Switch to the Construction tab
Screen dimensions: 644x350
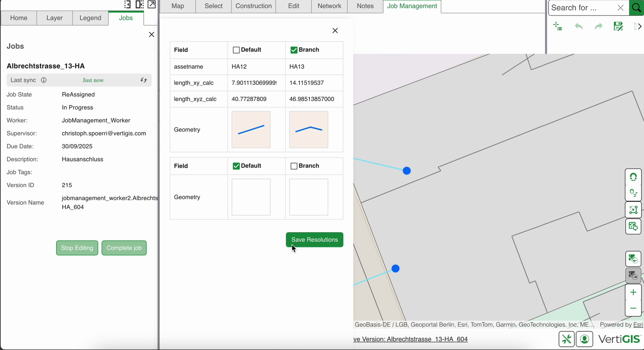[253, 6]
